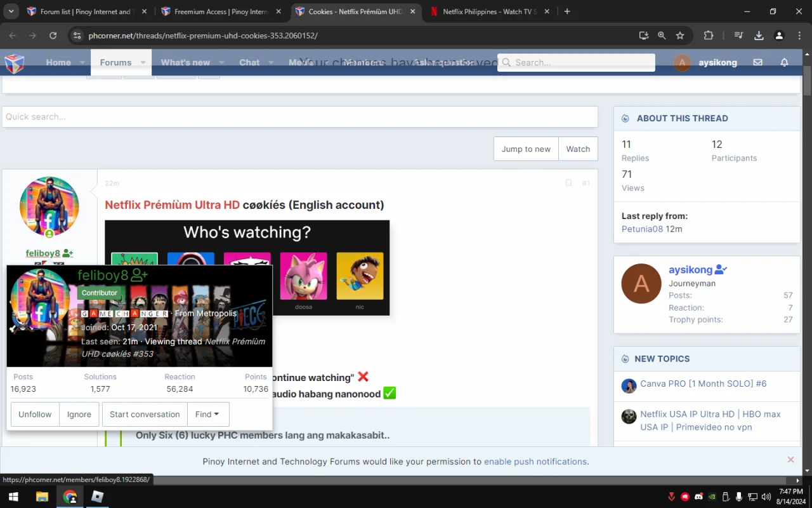
Task: Click the Jump to new button
Action: [526, 149]
